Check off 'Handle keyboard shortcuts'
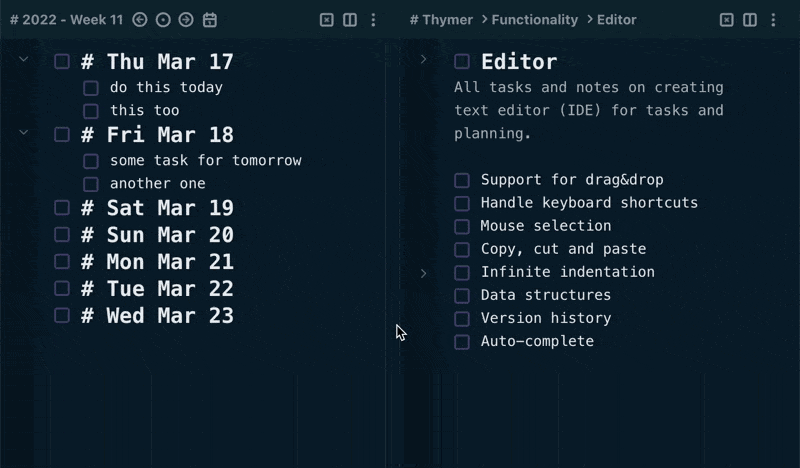Screen dimensions: 800x468 click(462, 203)
